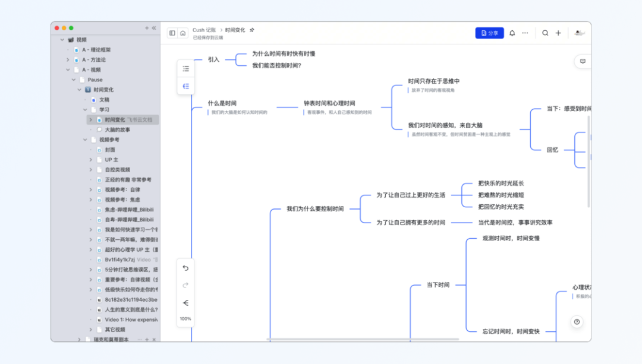Image resolution: width=642 pixels, height=364 pixels.
Task: Click the horizontal scrollbar at canvas bottom
Action: pos(363,339)
